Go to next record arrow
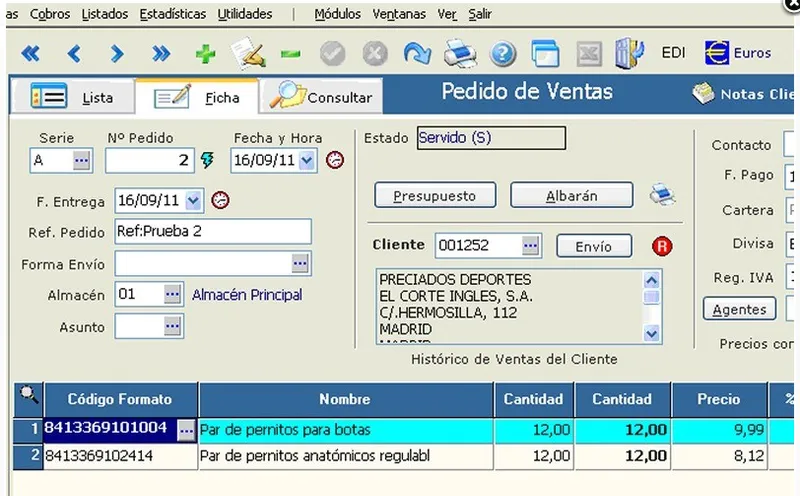This screenshot has height=496, width=800. point(117,53)
